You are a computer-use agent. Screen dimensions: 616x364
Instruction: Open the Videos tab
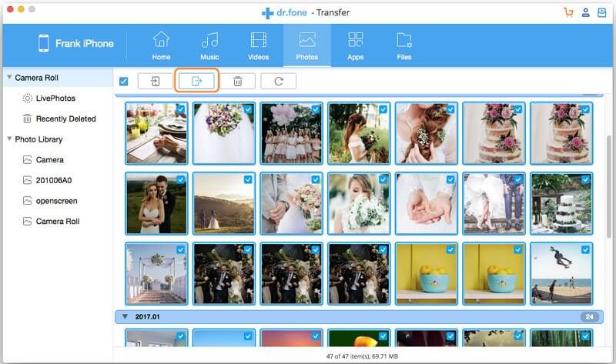click(x=259, y=45)
